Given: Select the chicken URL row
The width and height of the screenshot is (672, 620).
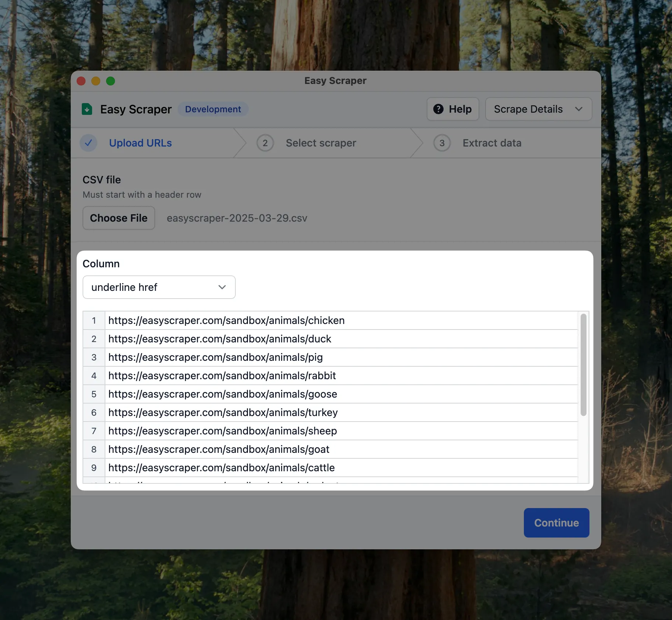Looking at the screenshot, I should [x=226, y=321].
